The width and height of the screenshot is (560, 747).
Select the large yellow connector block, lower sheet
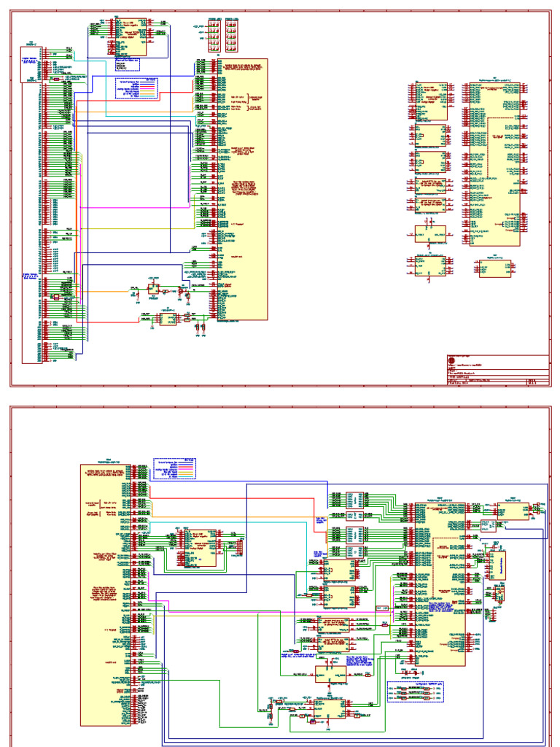105,595
